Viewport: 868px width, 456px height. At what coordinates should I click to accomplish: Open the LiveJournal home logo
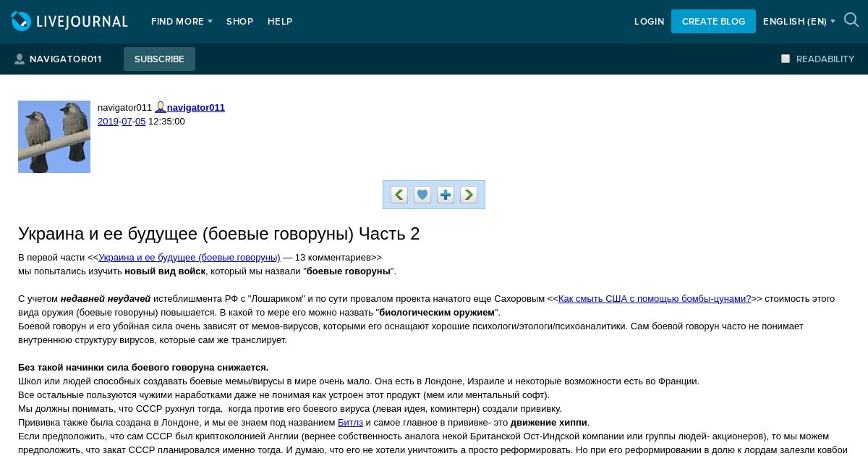(69, 22)
